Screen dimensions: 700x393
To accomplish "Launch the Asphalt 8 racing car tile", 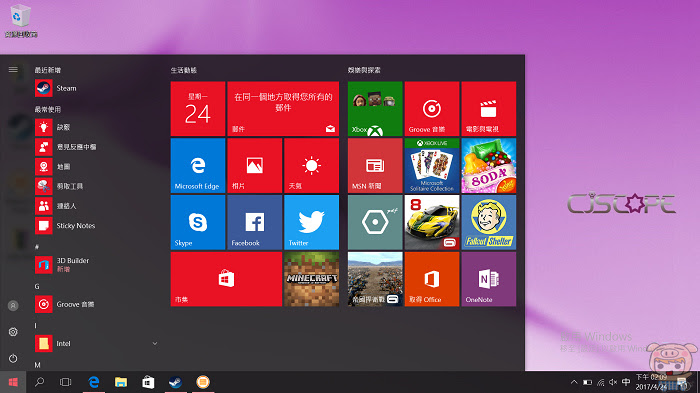I will [x=432, y=222].
